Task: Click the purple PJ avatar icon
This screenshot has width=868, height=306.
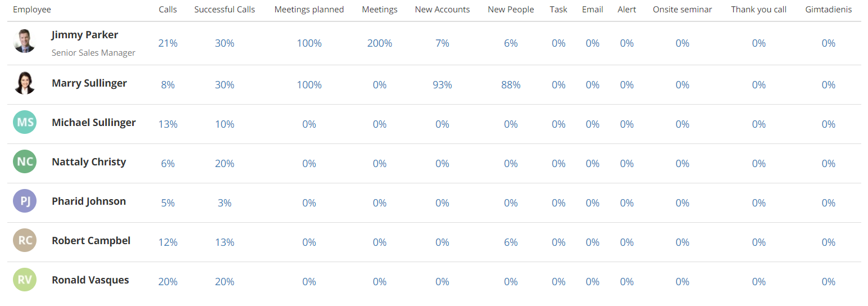Action: [25, 201]
